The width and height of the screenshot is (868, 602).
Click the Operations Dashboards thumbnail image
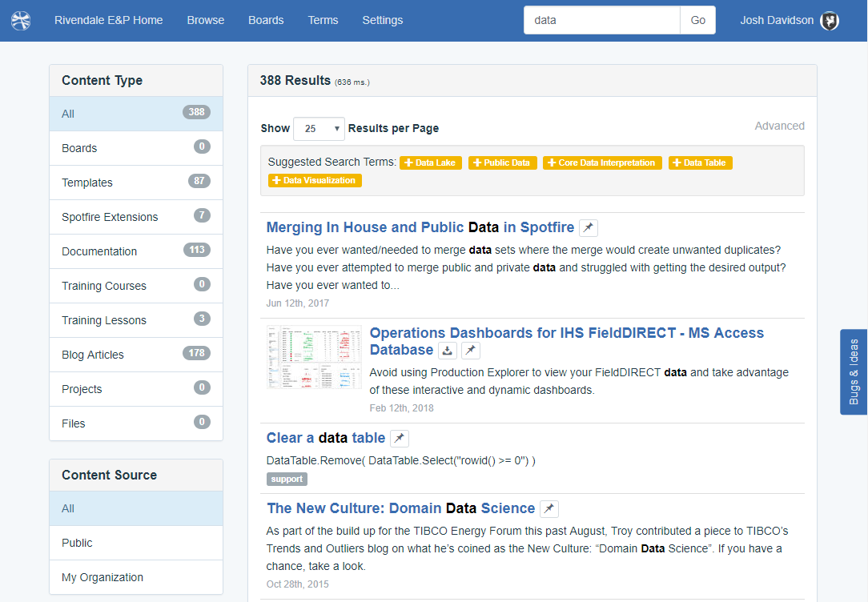click(x=314, y=357)
